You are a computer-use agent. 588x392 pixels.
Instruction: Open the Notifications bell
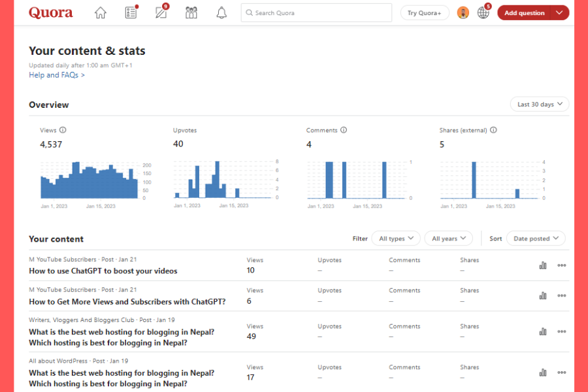(x=221, y=13)
